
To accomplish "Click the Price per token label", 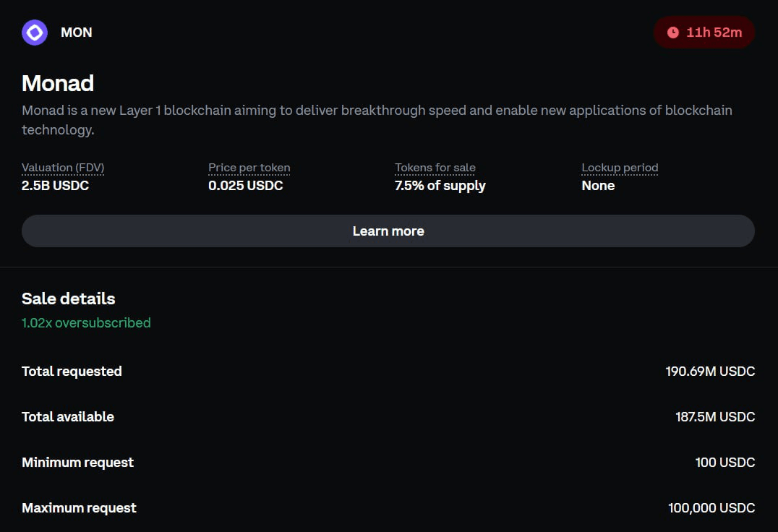I will (249, 168).
